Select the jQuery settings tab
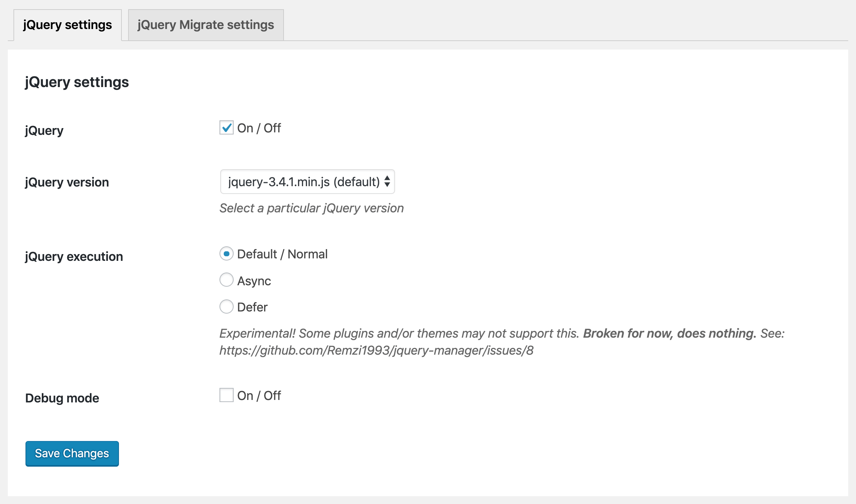 (x=68, y=25)
